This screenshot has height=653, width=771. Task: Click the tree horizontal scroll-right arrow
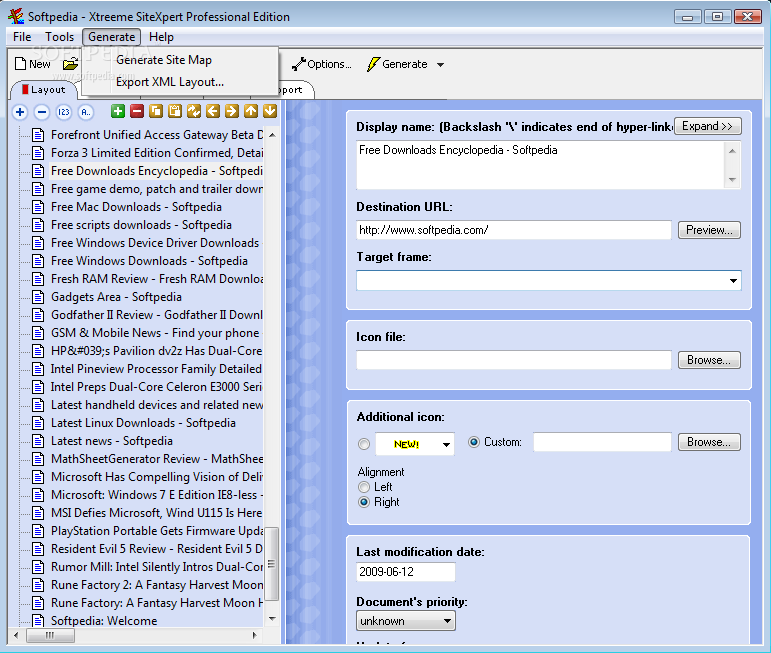[255, 635]
